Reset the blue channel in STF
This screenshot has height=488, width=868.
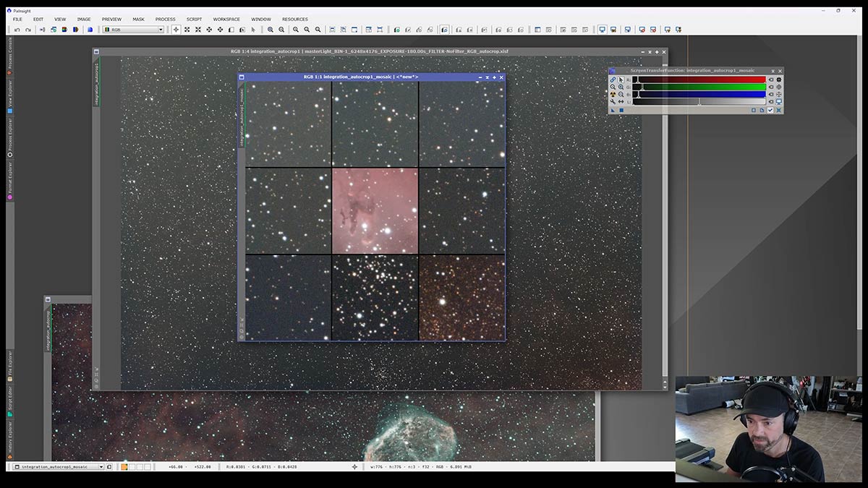point(771,94)
